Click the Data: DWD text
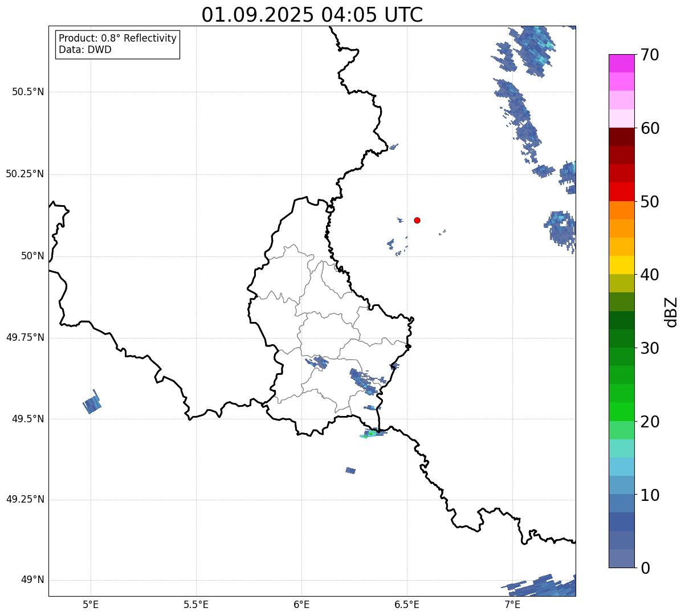Image resolution: width=685 pixels, height=616 pixels. pos(85,50)
